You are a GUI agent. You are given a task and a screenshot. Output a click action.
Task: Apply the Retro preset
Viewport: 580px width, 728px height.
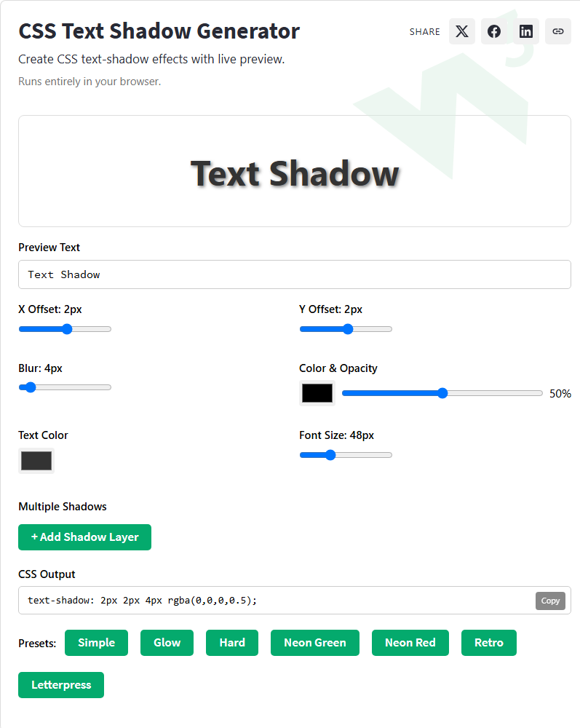(488, 643)
